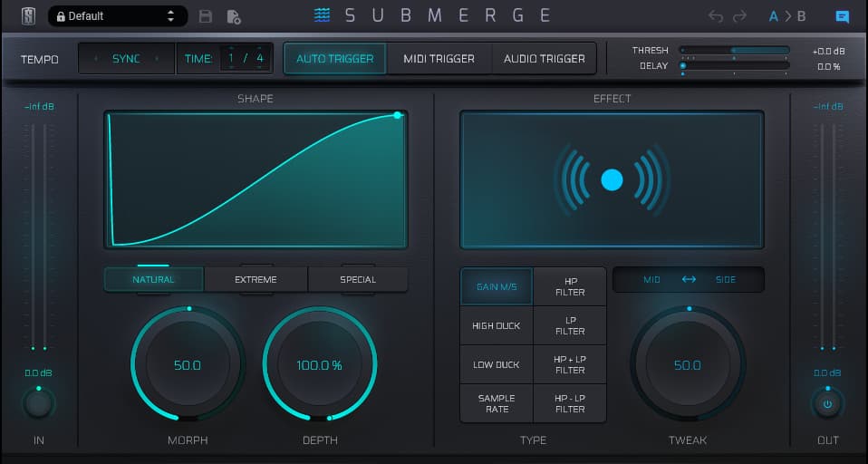Click the 0.0 % delay value
868x464 pixels.
click(x=829, y=66)
